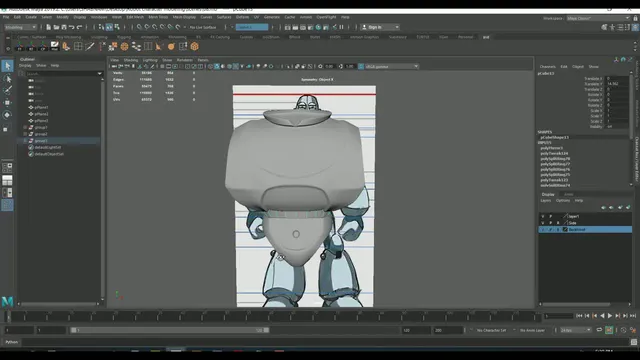Toggle playback P of layer1
Viewport: 640px width, 360px height.
pyautogui.click(x=550, y=216)
